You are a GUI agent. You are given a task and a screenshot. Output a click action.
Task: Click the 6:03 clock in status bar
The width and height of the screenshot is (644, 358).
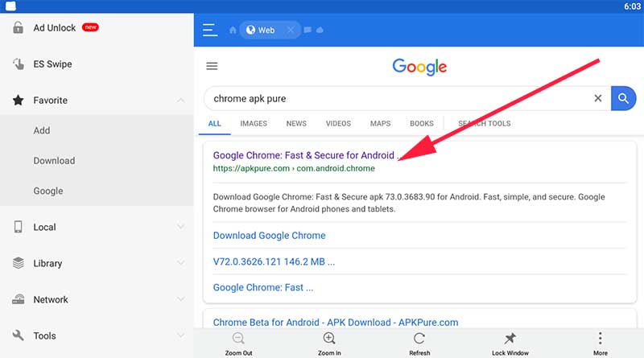pos(632,6)
